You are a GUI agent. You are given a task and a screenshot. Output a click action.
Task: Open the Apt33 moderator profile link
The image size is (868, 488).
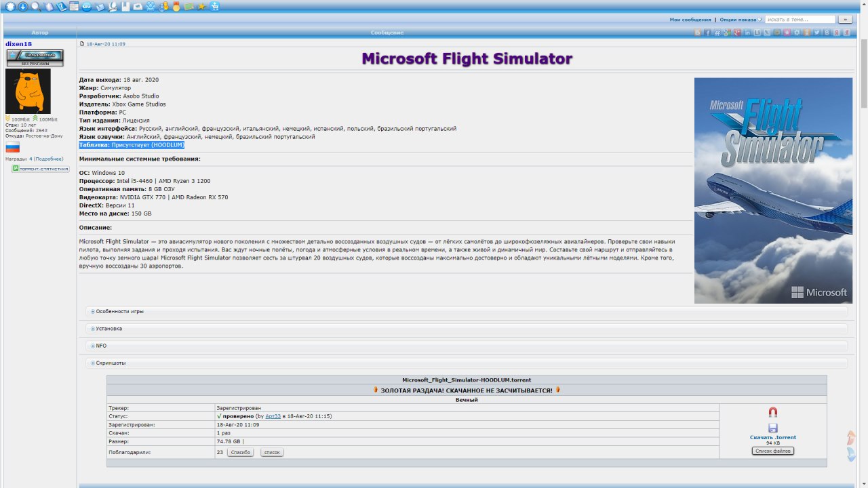coord(272,416)
